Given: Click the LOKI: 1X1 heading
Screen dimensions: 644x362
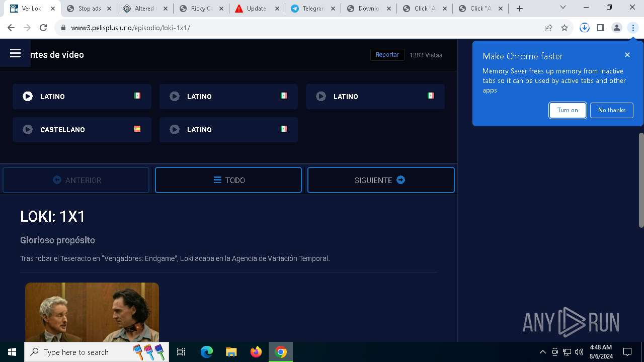Looking at the screenshot, I should [x=53, y=216].
